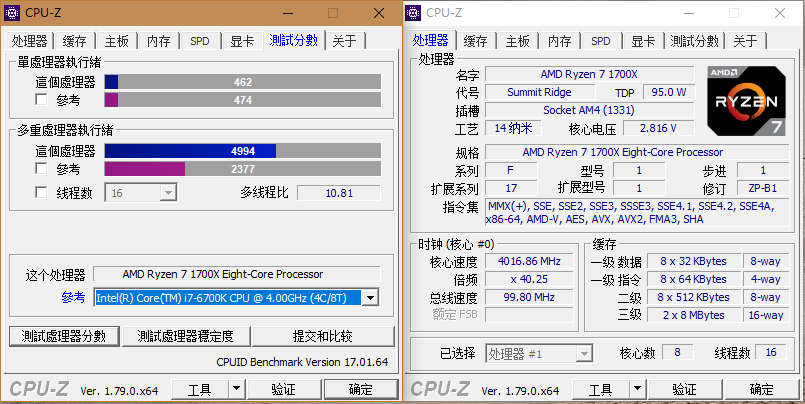Click 測試處理器分數 button
This screenshot has width=805, height=404.
coord(64,336)
